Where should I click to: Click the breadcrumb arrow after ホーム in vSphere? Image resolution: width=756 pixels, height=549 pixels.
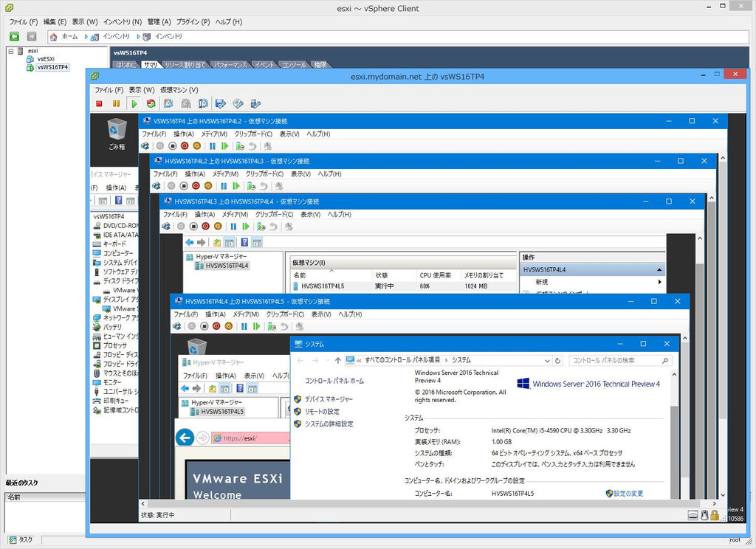86,37
